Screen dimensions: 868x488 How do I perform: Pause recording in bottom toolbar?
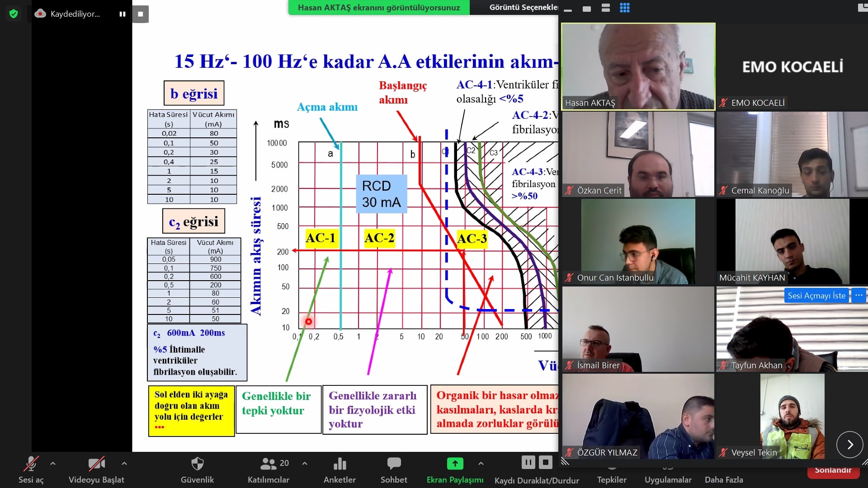click(528, 462)
